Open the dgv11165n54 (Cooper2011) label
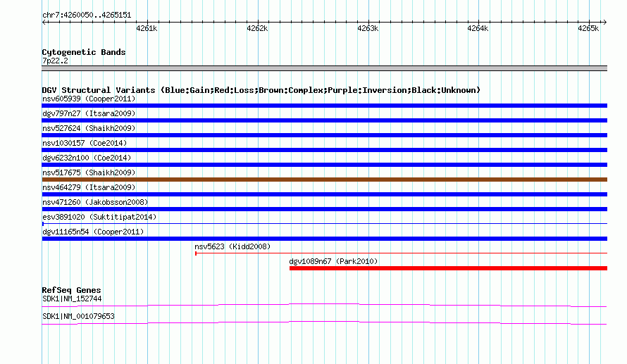The width and height of the screenshot is (627, 364). point(93,232)
